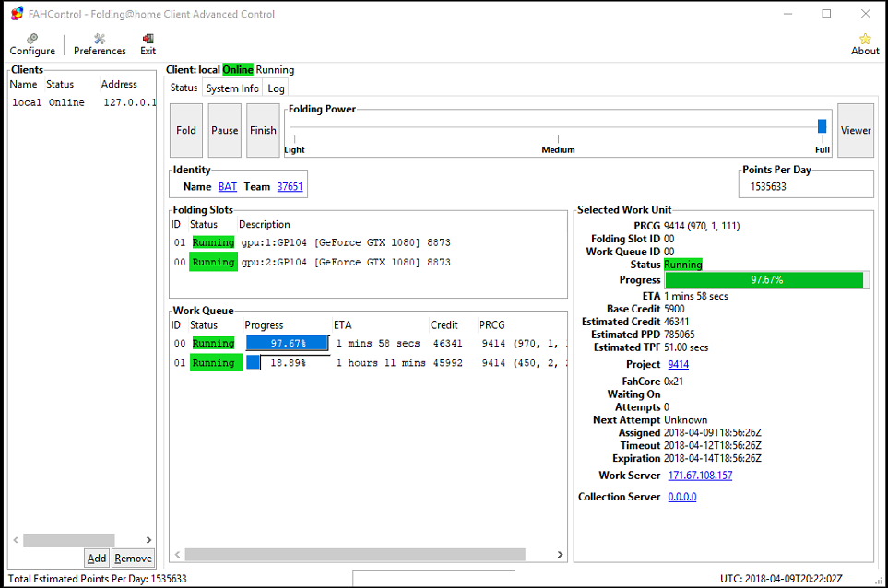The height and width of the screenshot is (588, 888).
Task: Select folding slot 00 gpu:2 row
Action: tap(368, 262)
